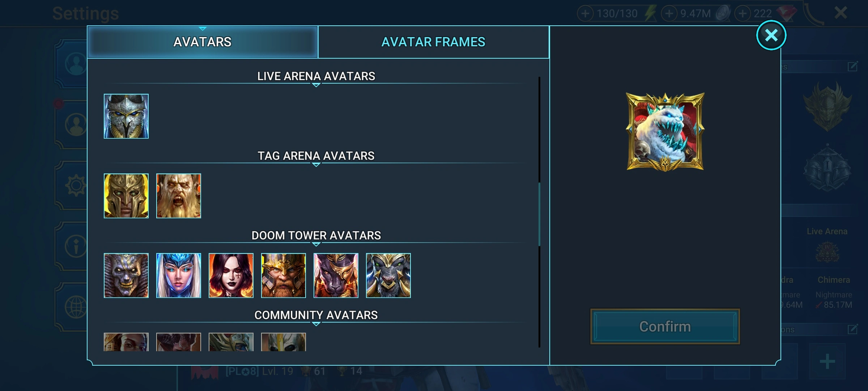Pick the horned ram Doom Tower avatar

coord(388,276)
